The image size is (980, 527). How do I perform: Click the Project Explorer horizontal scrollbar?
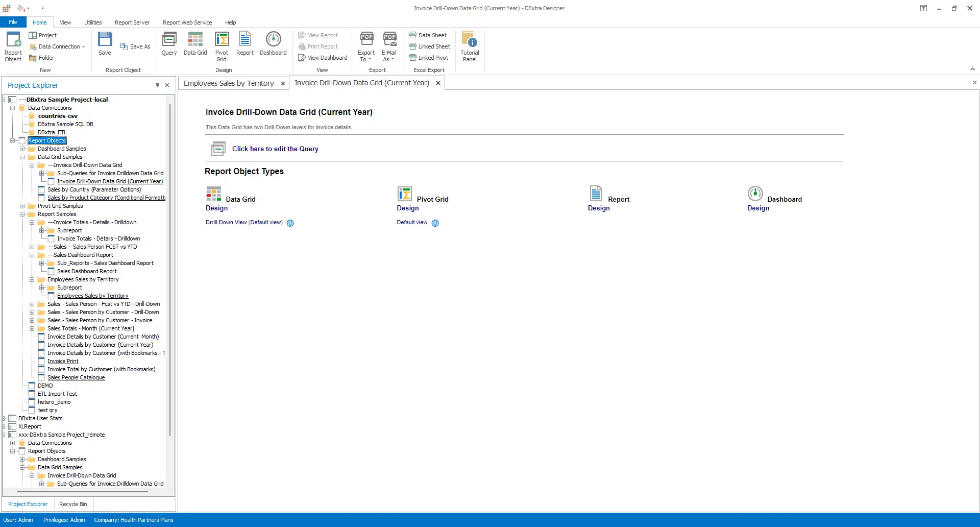(83, 492)
